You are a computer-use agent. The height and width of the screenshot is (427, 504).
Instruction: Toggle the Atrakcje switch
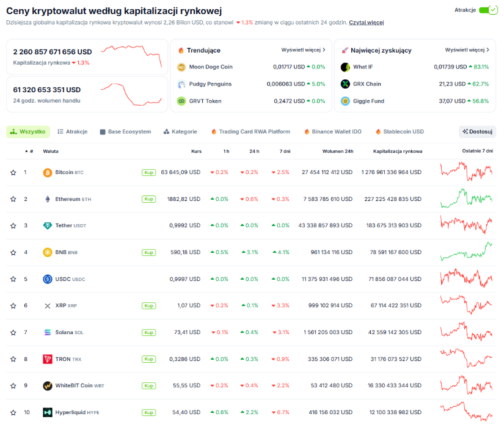[x=488, y=10]
